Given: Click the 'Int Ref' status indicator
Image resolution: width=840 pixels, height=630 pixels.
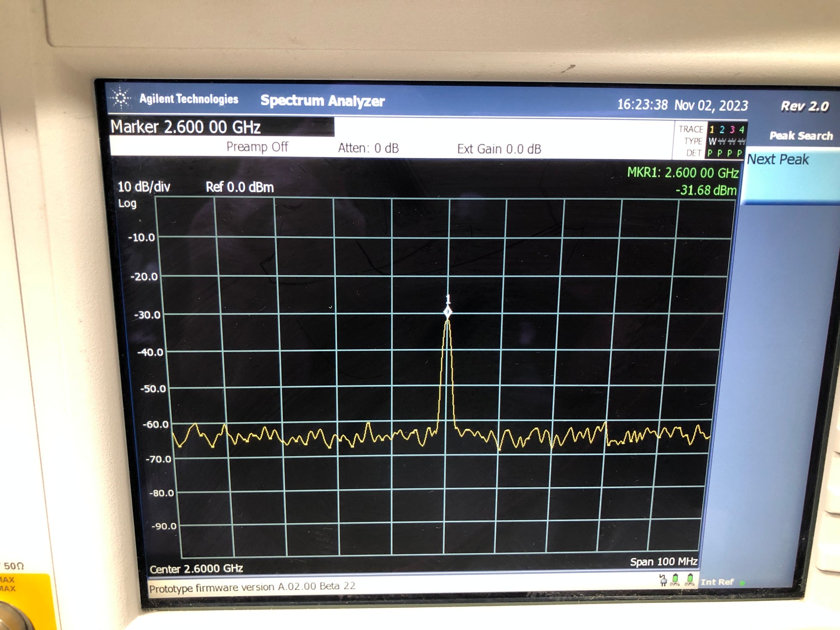Looking at the screenshot, I should point(717,582).
